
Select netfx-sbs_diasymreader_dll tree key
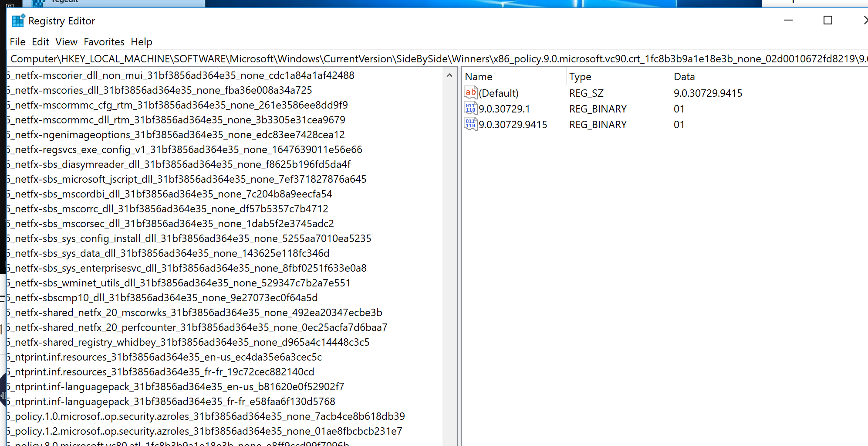tap(179, 164)
